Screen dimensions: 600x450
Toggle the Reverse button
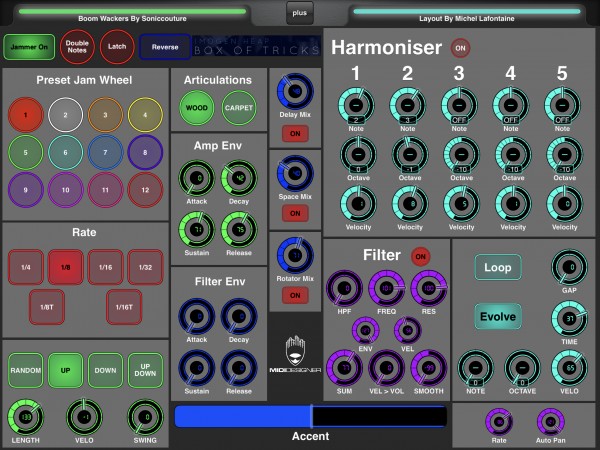pos(165,47)
